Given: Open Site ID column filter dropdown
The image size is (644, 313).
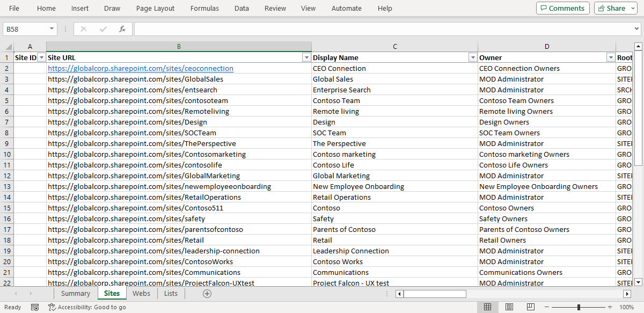Looking at the screenshot, I should coord(41,57).
